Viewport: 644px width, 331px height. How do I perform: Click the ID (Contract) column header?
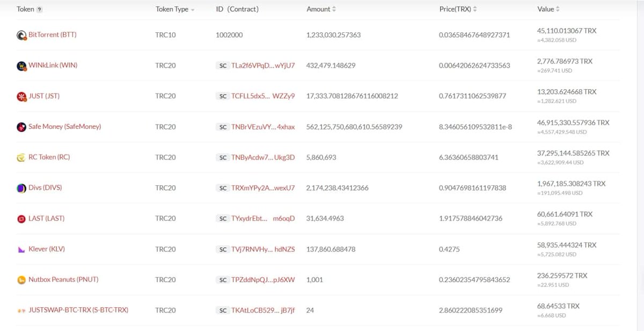click(237, 9)
